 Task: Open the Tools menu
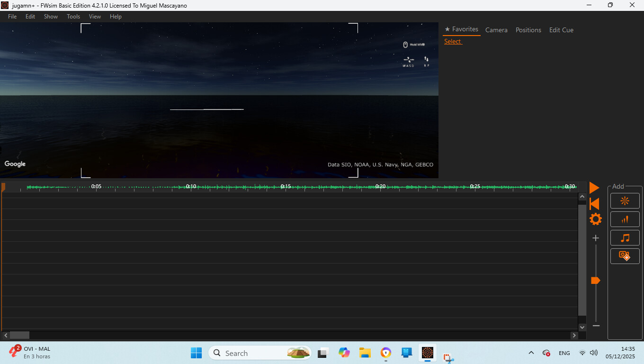[x=73, y=17]
